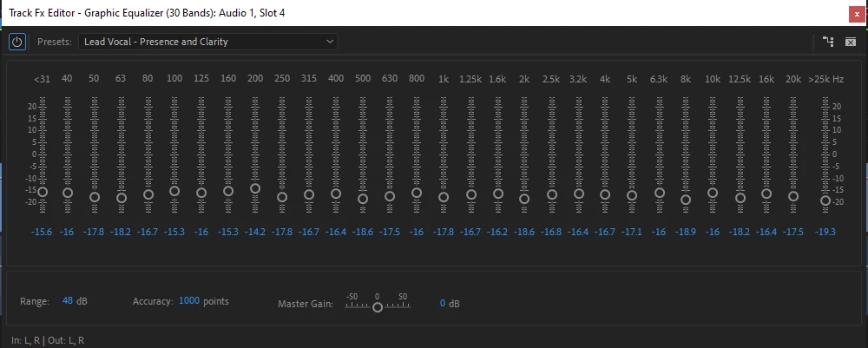Click the -17.8 value under 250 band
Screen dimensions: 868x348
point(282,232)
